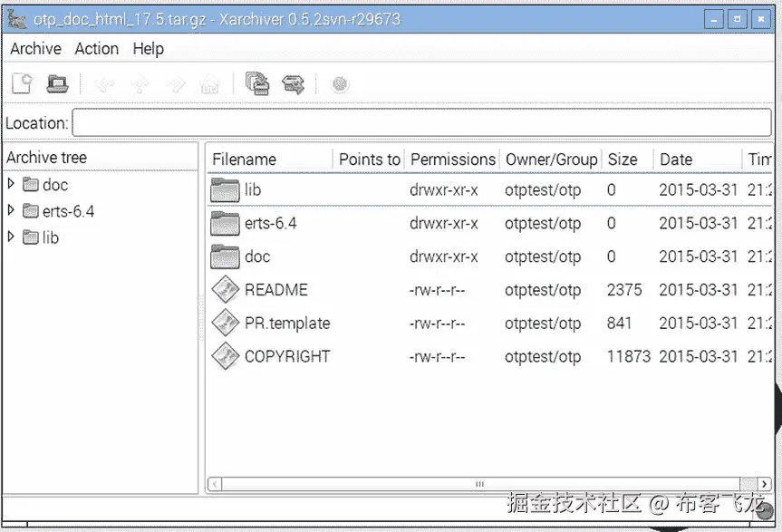Open the Action menu
This screenshot has height=532, width=782.
coord(96,49)
